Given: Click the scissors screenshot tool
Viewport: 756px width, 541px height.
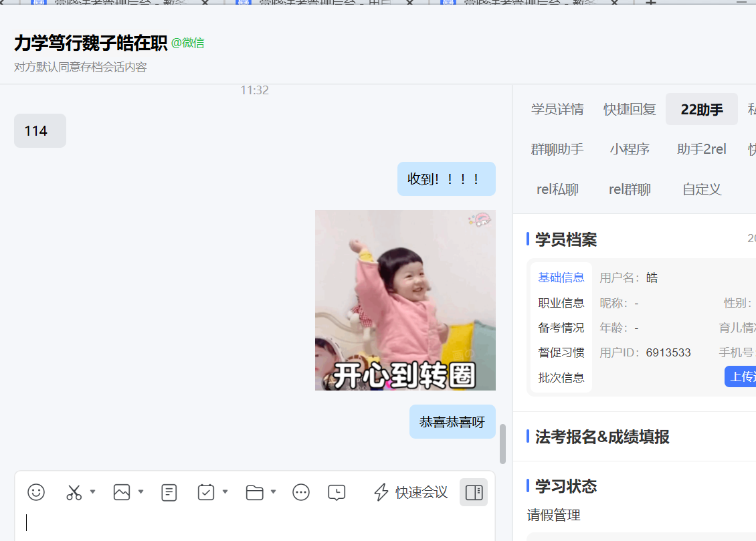Looking at the screenshot, I should pyautogui.click(x=74, y=492).
